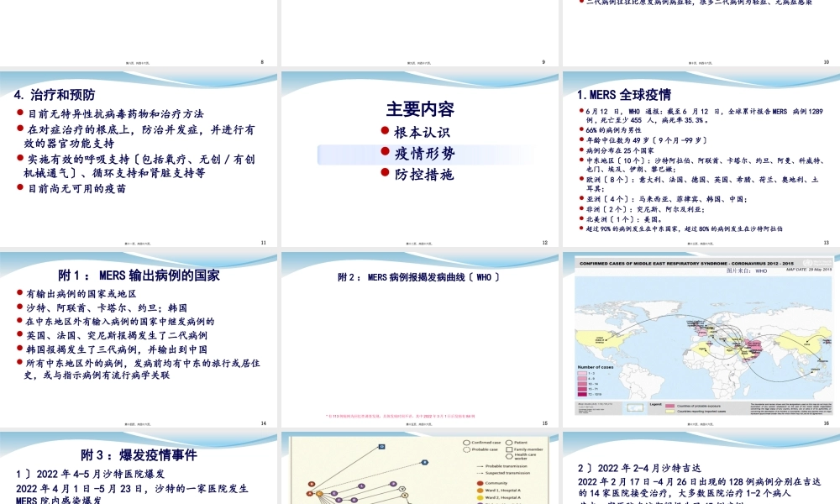Click the WHO logo on the map slide
840x504 pixels.
pos(808,263)
